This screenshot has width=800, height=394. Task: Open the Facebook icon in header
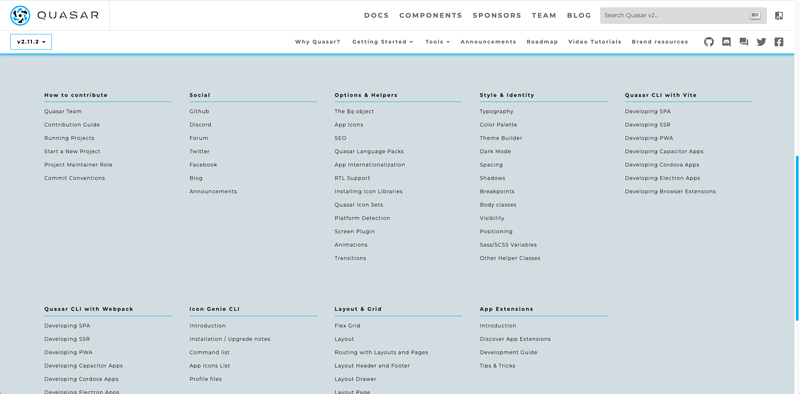pyautogui.click(x=779, y=42)
